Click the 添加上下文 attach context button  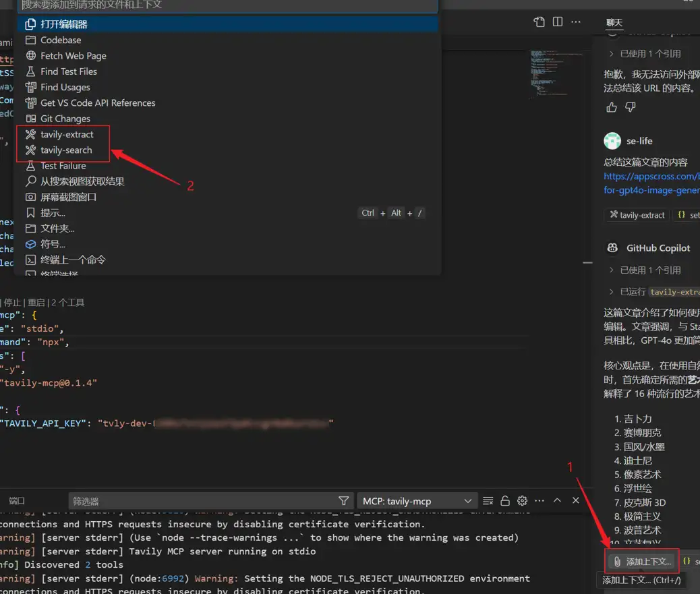[x=641, y=561]
